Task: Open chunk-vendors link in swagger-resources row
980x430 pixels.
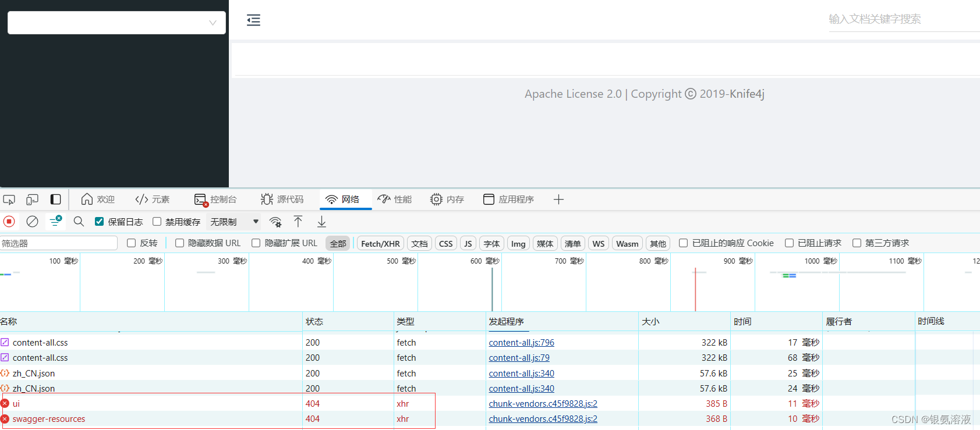Action: coord(543,419)
